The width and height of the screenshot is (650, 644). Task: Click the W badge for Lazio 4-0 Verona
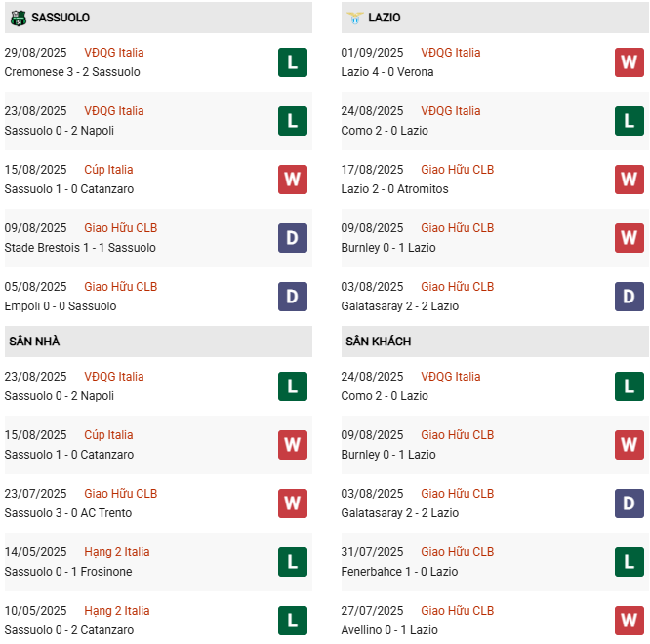(x=630, y=62)
